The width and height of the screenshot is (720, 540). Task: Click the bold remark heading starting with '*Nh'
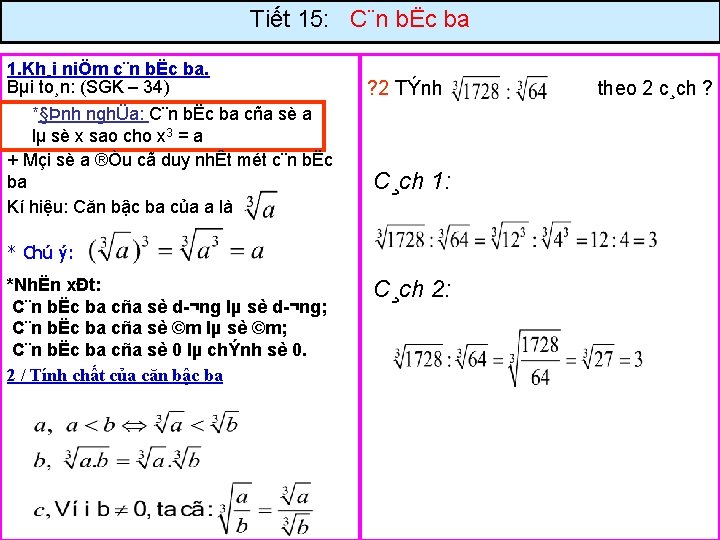(54, 285)
